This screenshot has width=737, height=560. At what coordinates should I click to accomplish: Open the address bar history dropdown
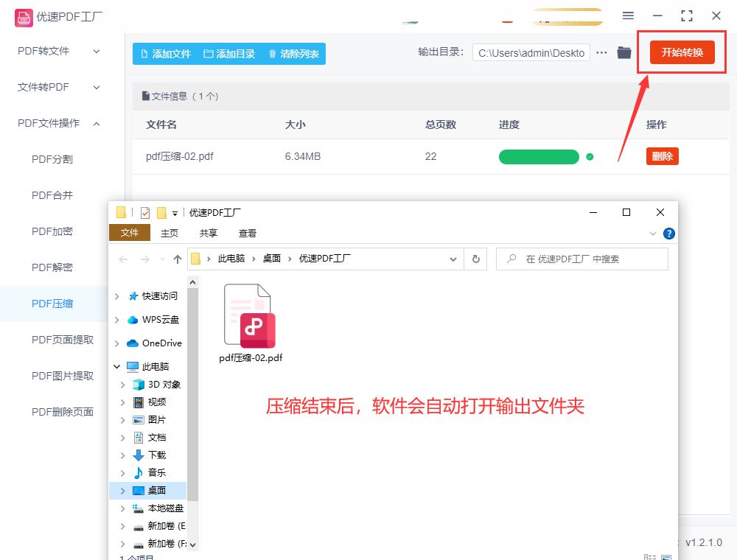453,259
